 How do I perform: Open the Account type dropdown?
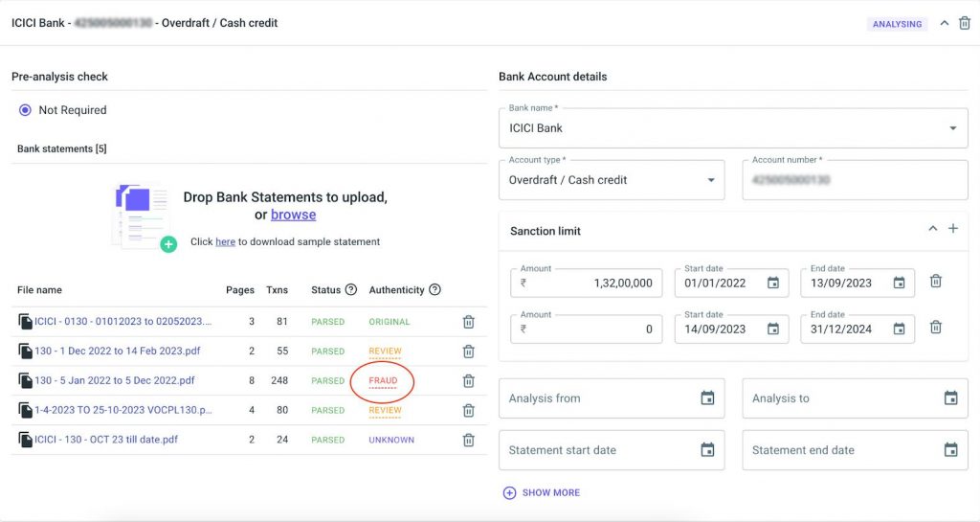point(612,180)
